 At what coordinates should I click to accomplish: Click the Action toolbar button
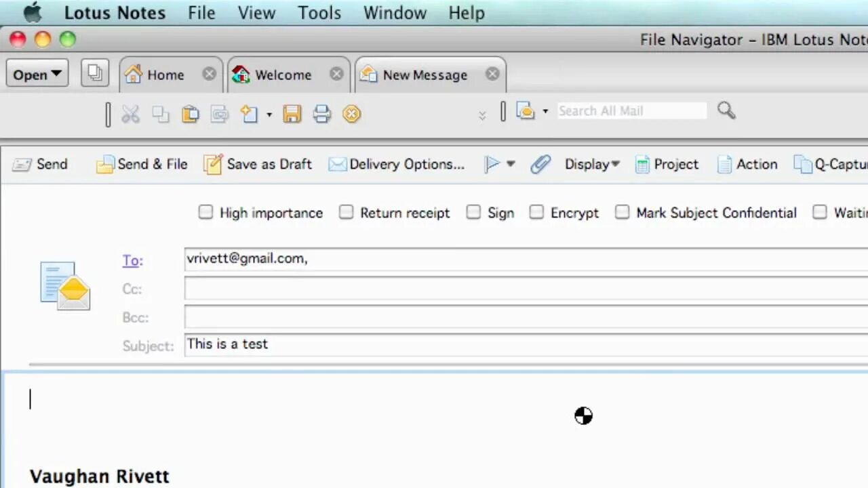747,164
